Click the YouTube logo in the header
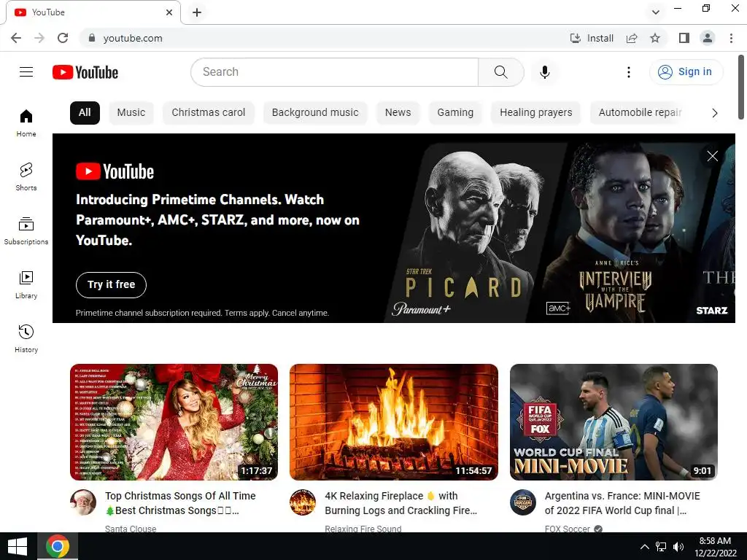Viewport: 747px width, 560px height. click(x=85, y=72)
